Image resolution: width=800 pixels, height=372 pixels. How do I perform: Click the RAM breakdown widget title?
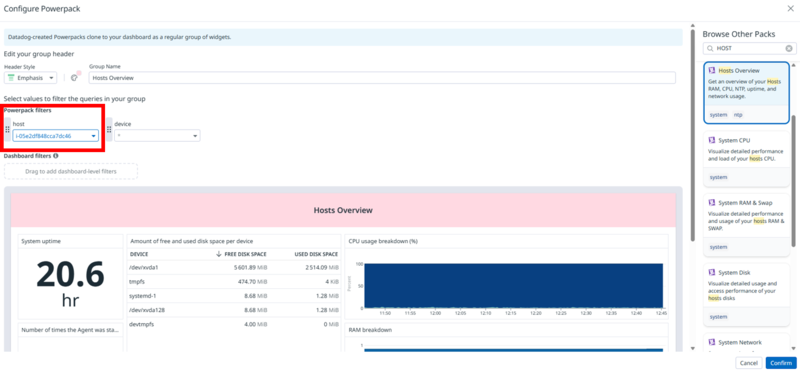coord(370,330)
